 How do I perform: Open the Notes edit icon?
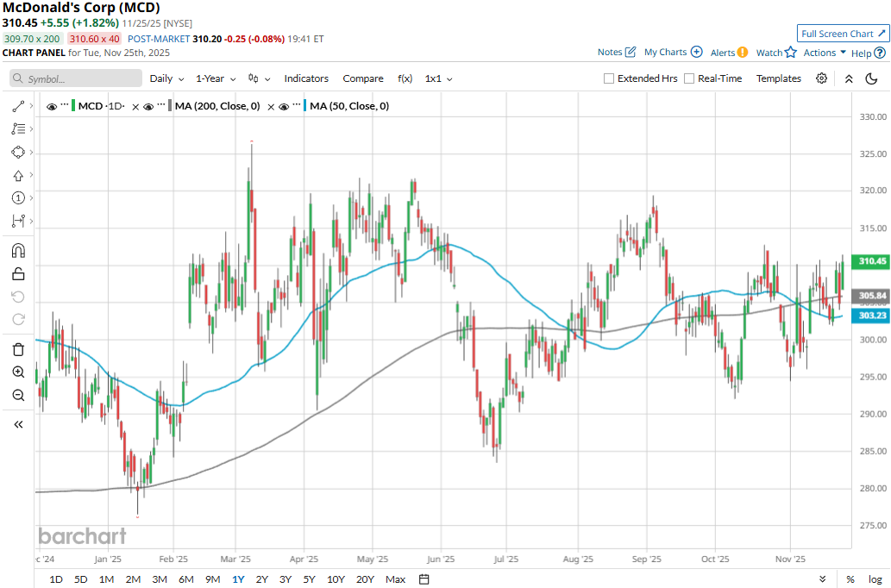(631, 53)
